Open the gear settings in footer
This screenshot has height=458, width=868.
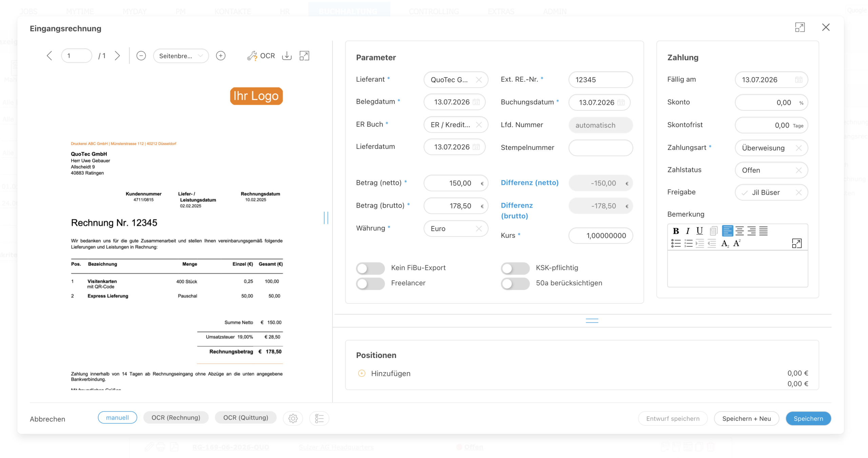tap(293, 418)
